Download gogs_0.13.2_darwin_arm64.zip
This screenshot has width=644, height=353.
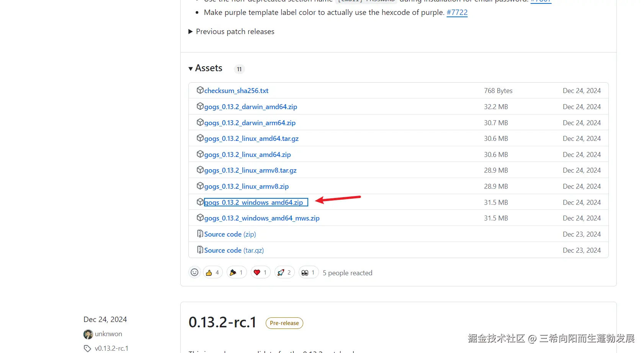(x=250, y=123)
